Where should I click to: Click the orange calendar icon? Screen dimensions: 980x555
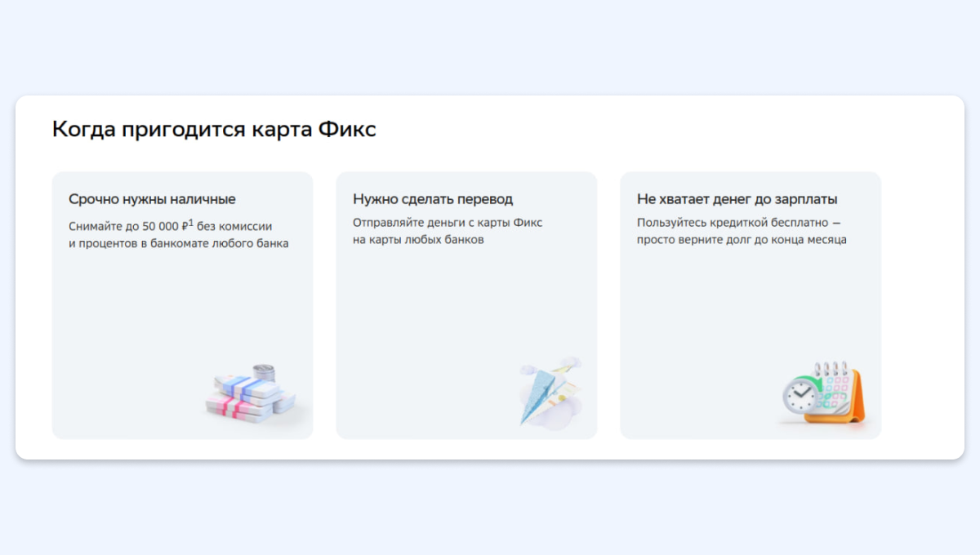point(835,396)
